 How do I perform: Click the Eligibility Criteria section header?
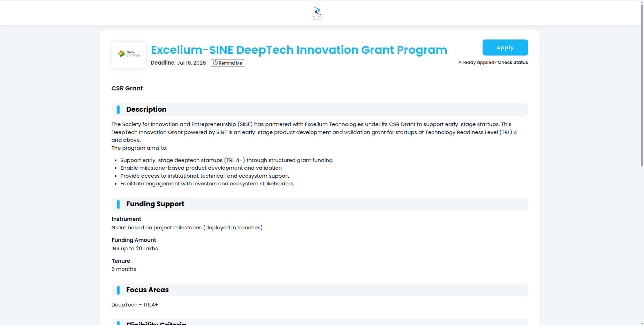click(320, 322)
